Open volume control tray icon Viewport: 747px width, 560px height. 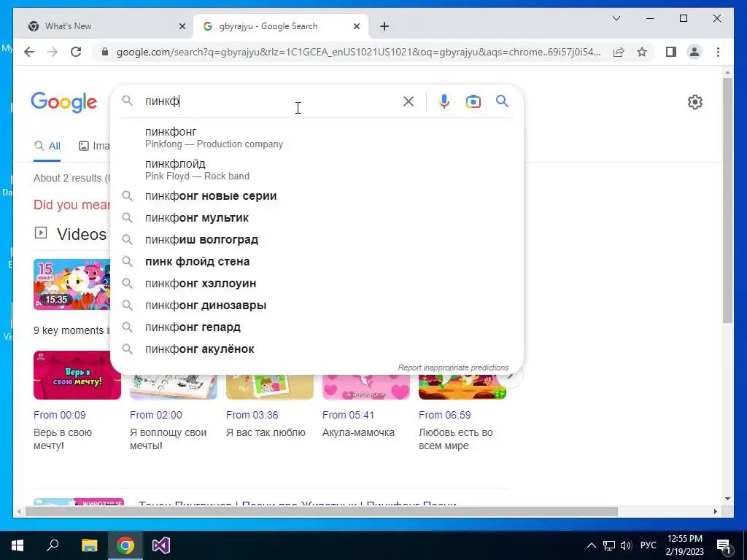click(x=626, y=545)
